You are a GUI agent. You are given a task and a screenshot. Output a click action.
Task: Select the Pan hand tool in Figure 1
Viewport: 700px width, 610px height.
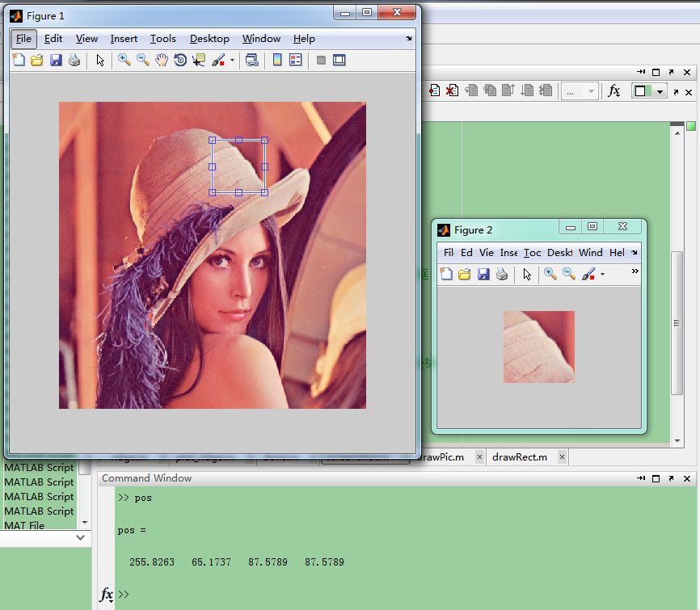[162, 60]
